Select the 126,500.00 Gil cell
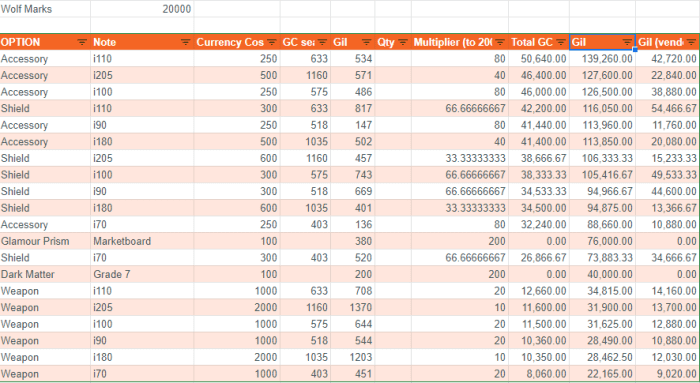The width and height of the screenshot is (700, 383). point(602,92)
